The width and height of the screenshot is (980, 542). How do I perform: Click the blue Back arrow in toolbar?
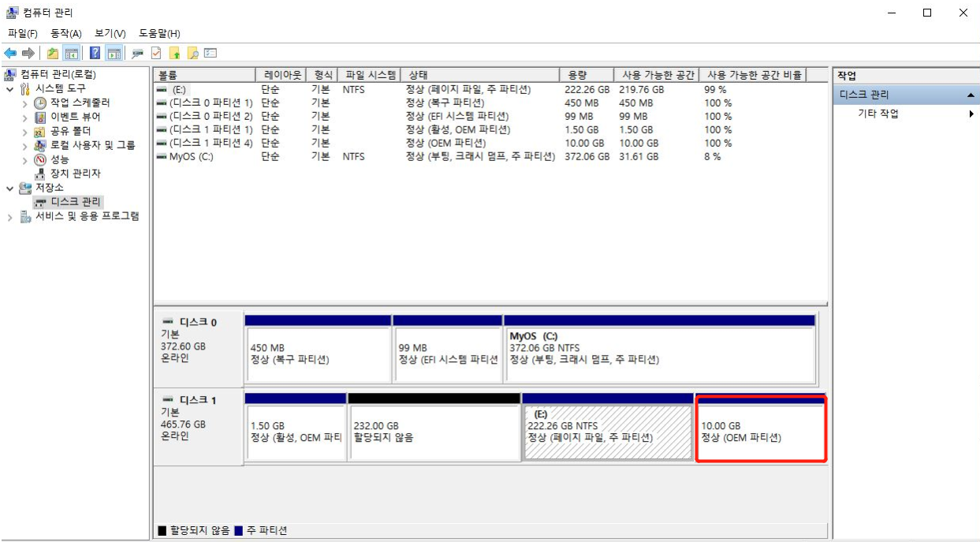pyautogui.click(x=10, y=53)
